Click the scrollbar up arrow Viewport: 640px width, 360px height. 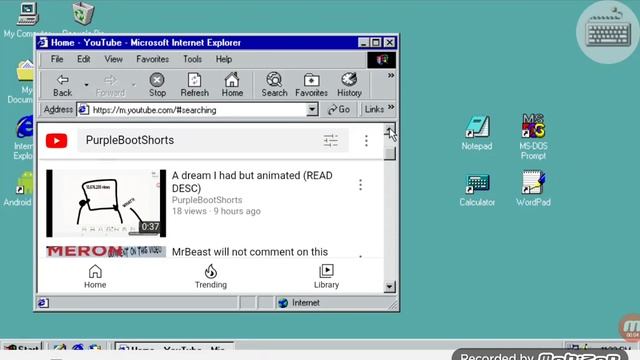tap(390, 129)
